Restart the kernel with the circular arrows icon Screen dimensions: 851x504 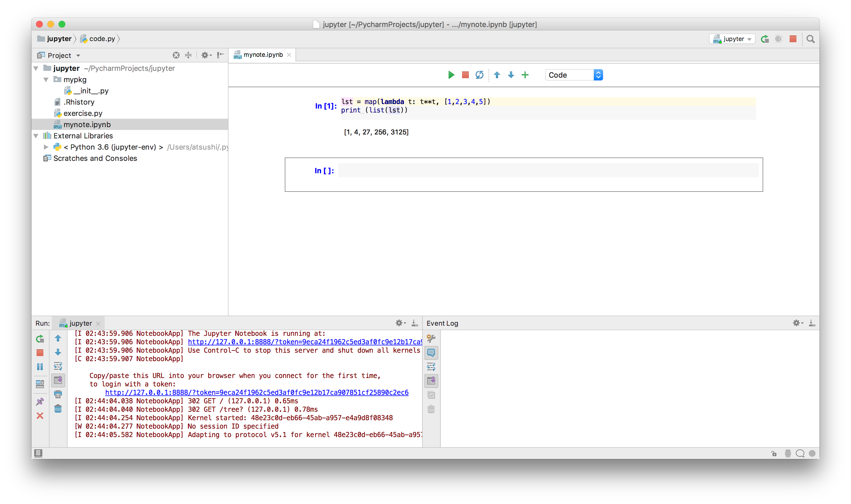(x=479, y=75)
